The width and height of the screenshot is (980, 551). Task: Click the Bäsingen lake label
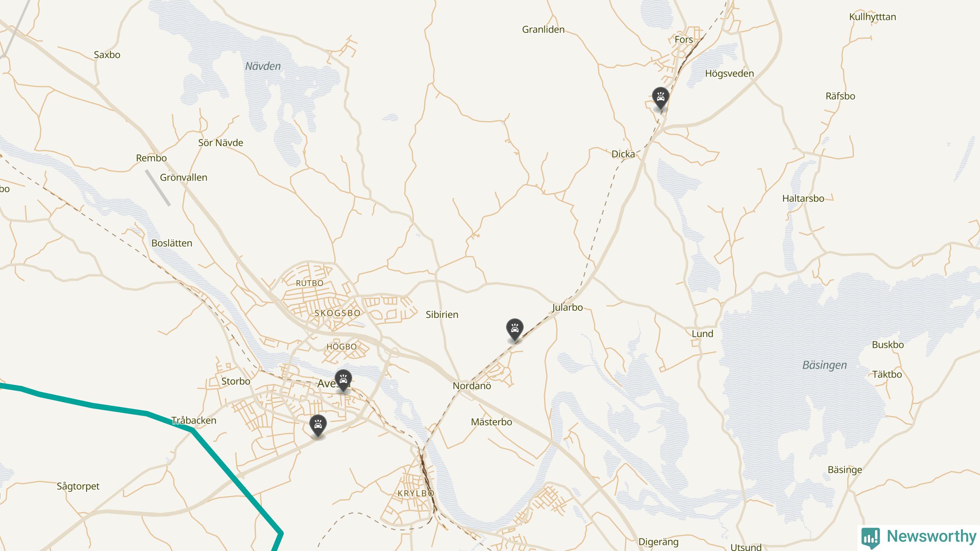(825, 365)
